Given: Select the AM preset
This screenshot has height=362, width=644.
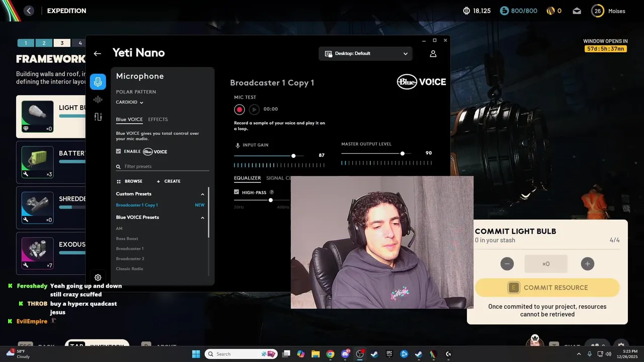Looking at the screenshot, I should [119, 229].
